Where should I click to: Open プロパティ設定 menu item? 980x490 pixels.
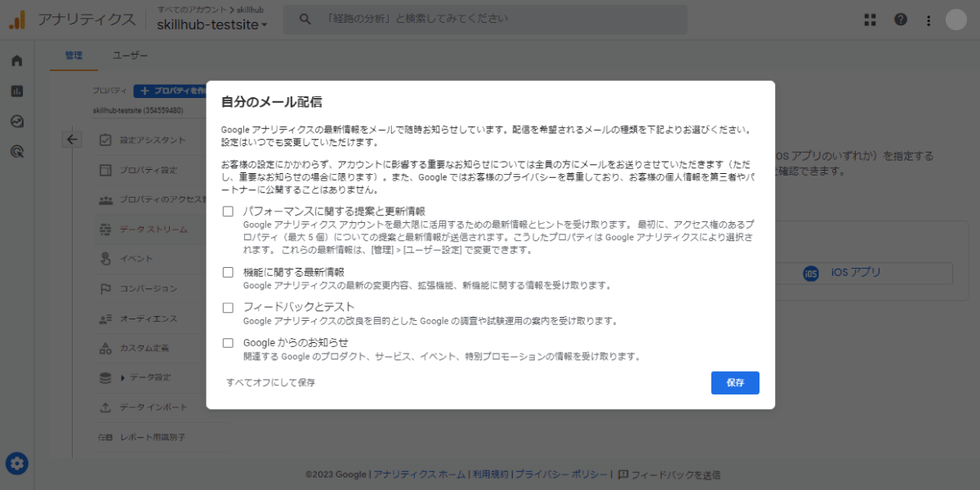(149, 170)
